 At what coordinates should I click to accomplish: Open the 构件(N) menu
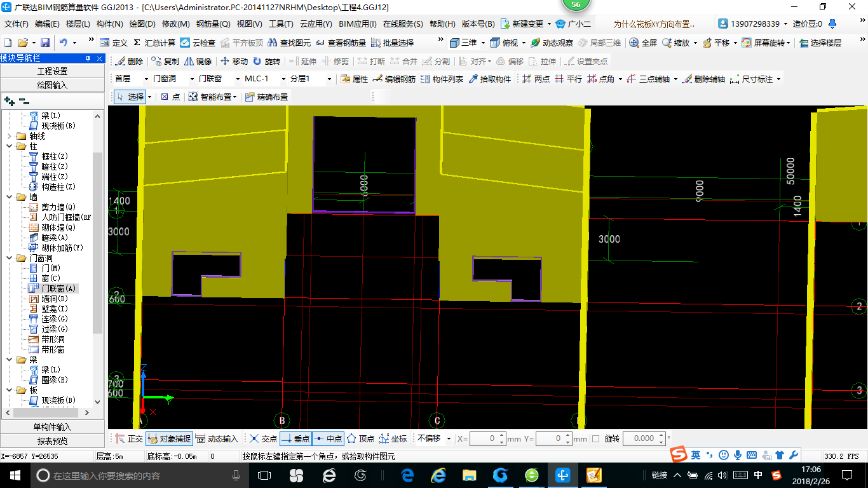tap(110, 24)
